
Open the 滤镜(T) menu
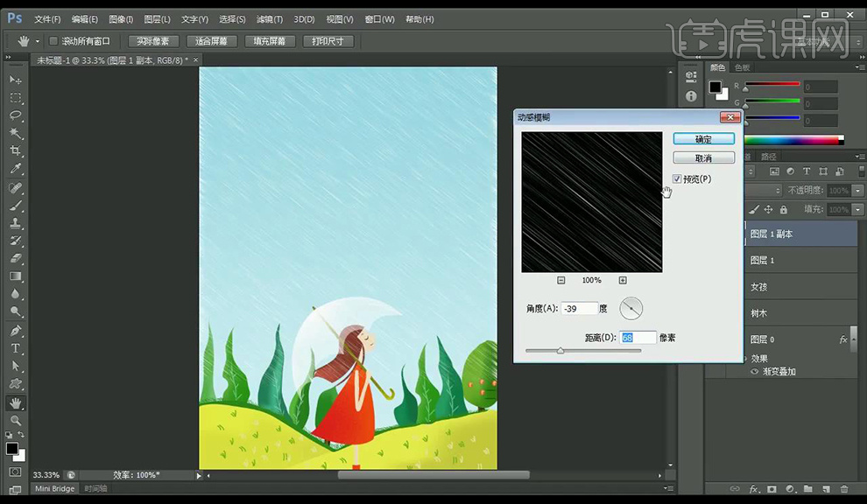point(269,19)
